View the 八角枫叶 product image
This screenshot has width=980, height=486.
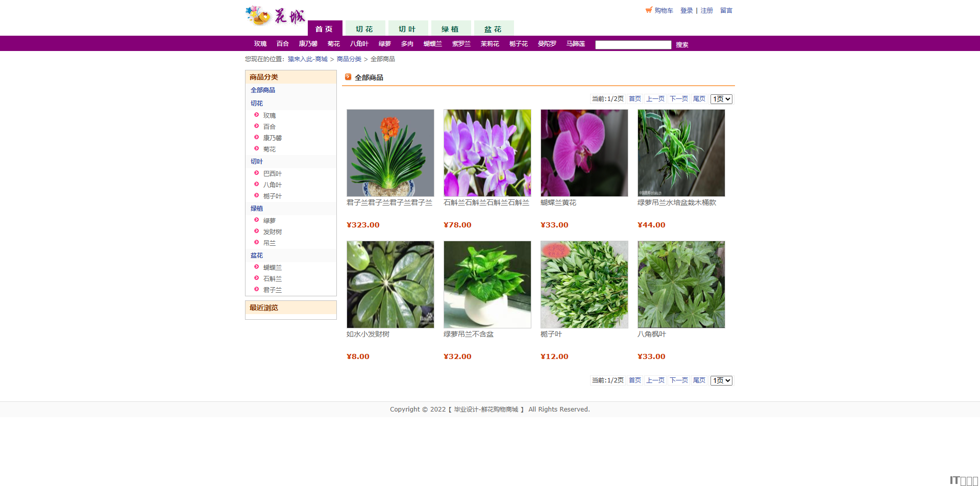pyautogui.click(x=681, y=285)
